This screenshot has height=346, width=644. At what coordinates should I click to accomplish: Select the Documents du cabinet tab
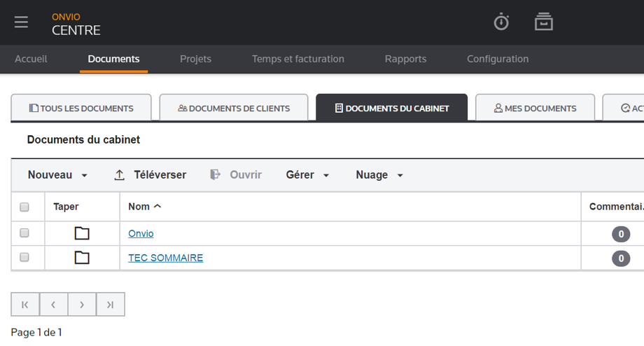(x=392, y=108)
